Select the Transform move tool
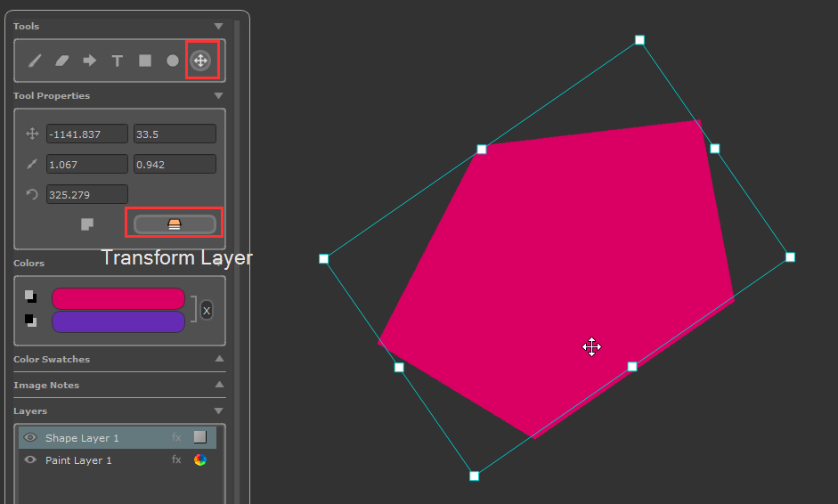838x504 pixels. [200, 61]
